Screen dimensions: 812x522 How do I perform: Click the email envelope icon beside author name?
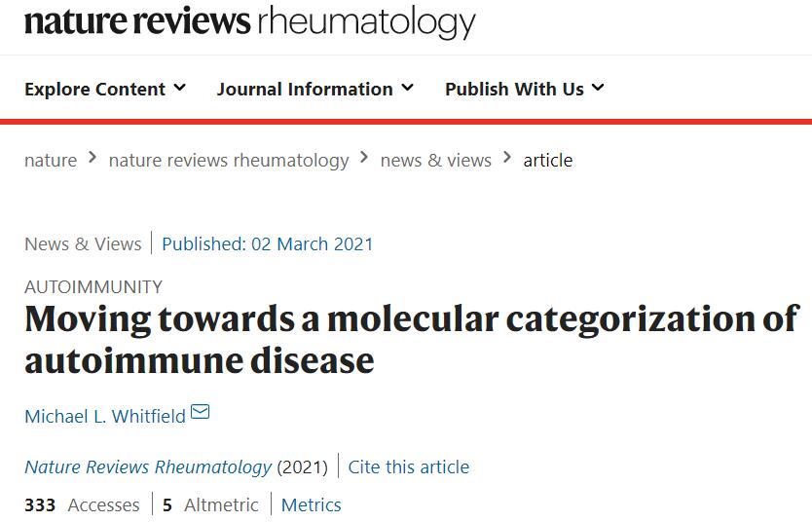pyautogui.click(x=200, y=412)
